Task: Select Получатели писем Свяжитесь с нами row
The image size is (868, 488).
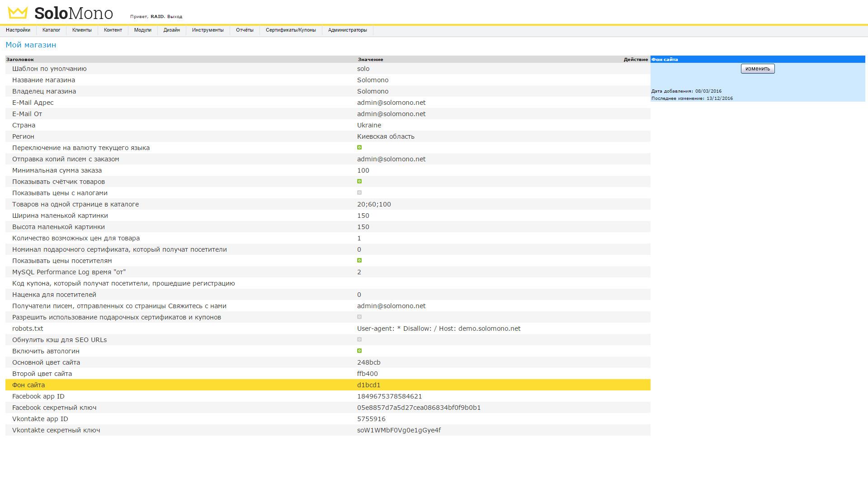Action: pyautogui.click(x=328, y=306)
